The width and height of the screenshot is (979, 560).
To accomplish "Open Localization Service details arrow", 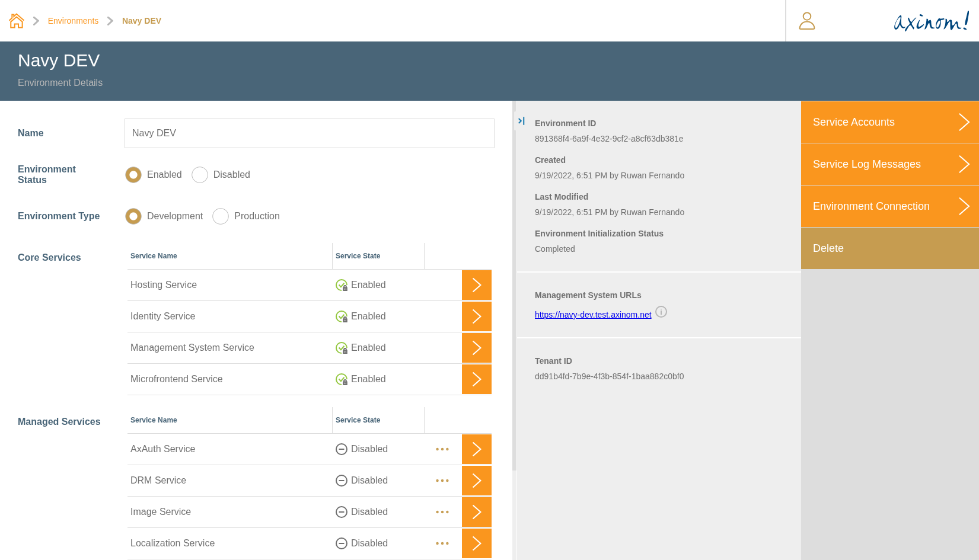I will pyautogui.click(x=477, y=543).
